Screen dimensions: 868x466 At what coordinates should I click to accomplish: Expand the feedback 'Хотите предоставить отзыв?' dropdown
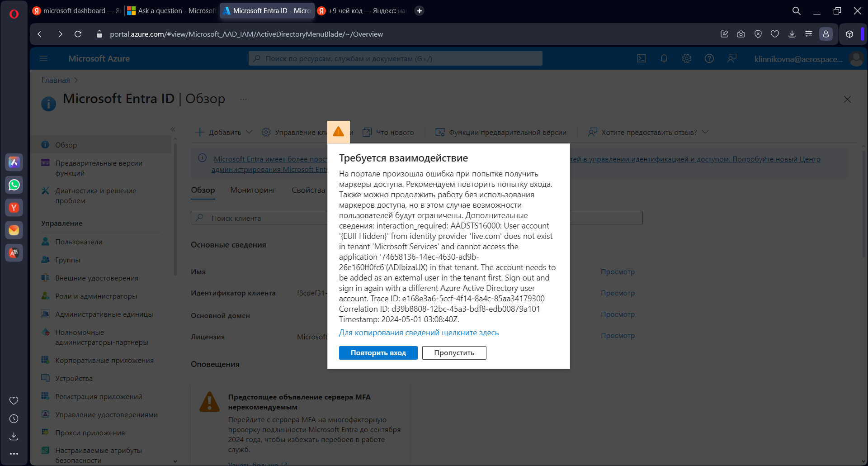click(648, 132)
